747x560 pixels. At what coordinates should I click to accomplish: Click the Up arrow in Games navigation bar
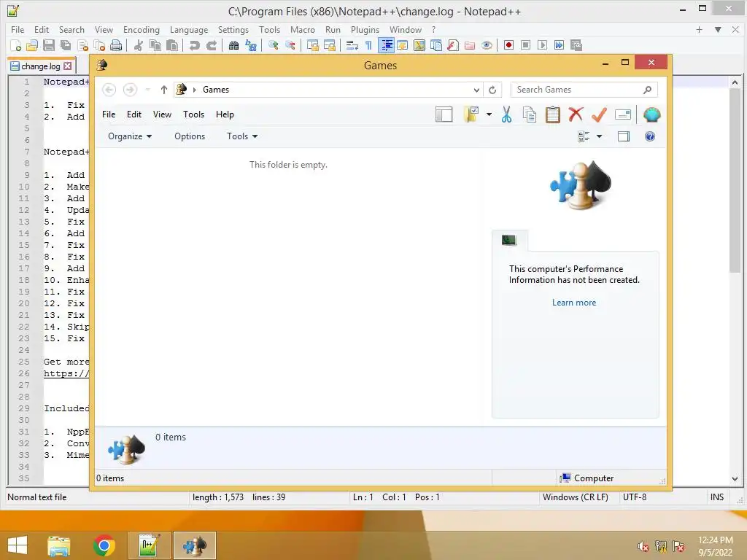164,90
